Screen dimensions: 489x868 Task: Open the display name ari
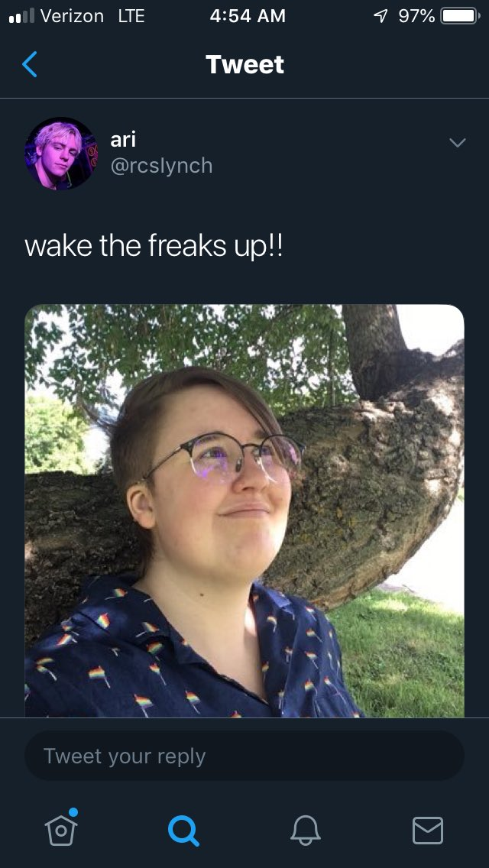[123, 140]
